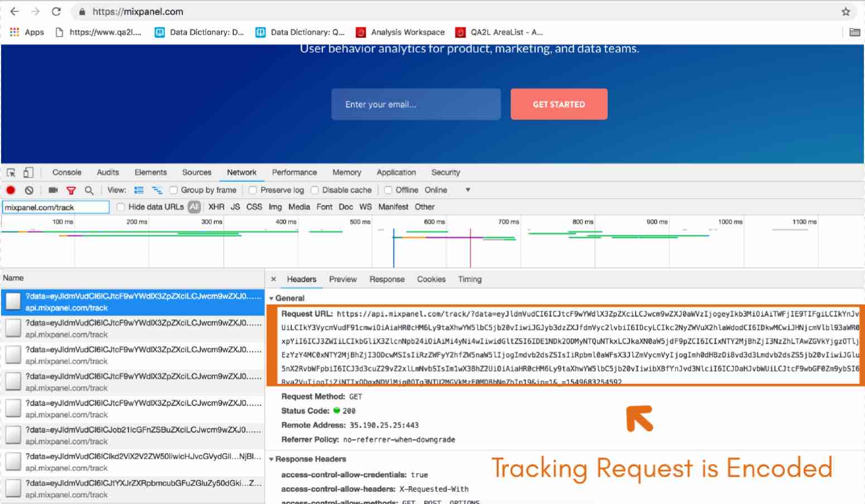Switch to the Elements tab
Viewport: 865px width, 504px height.
[151, 172]
